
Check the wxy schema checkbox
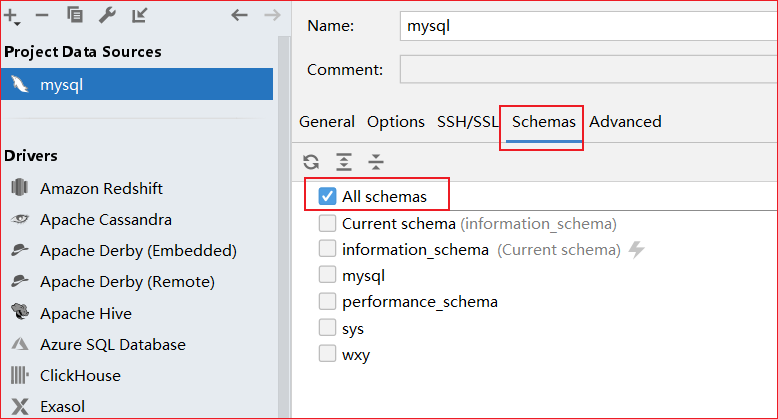327,354
